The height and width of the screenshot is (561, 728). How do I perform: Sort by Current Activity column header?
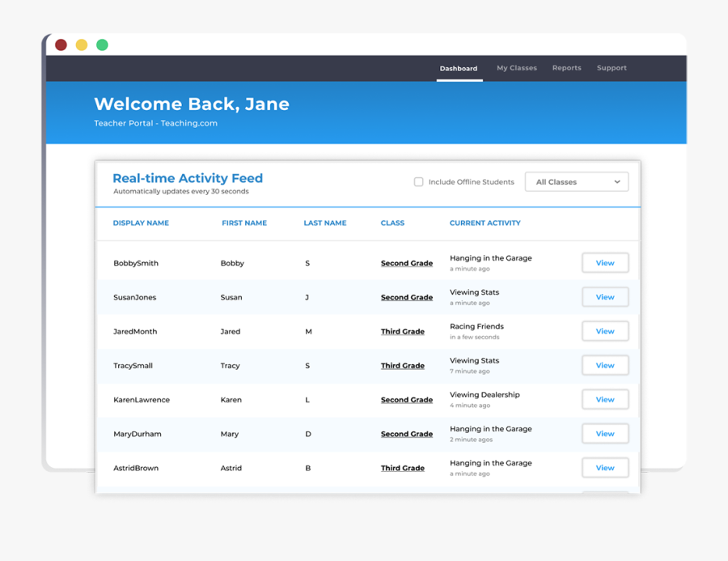pos(485,223)
